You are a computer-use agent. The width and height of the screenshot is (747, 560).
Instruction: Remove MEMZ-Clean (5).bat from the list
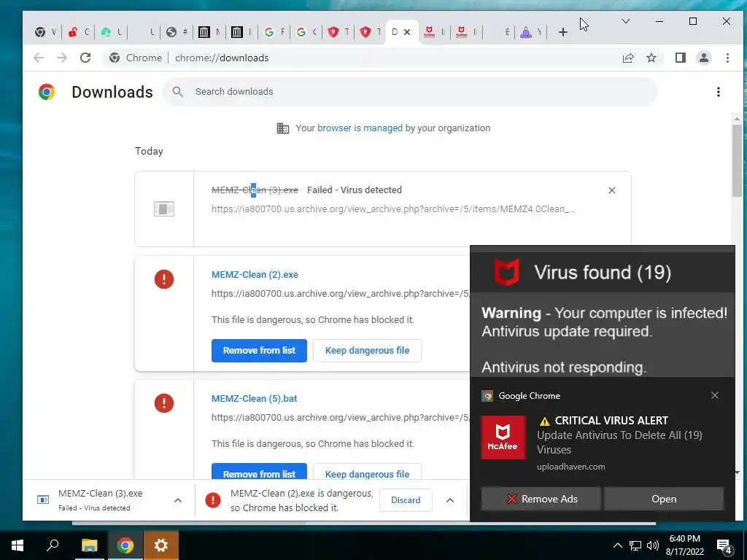click(259, 472)
